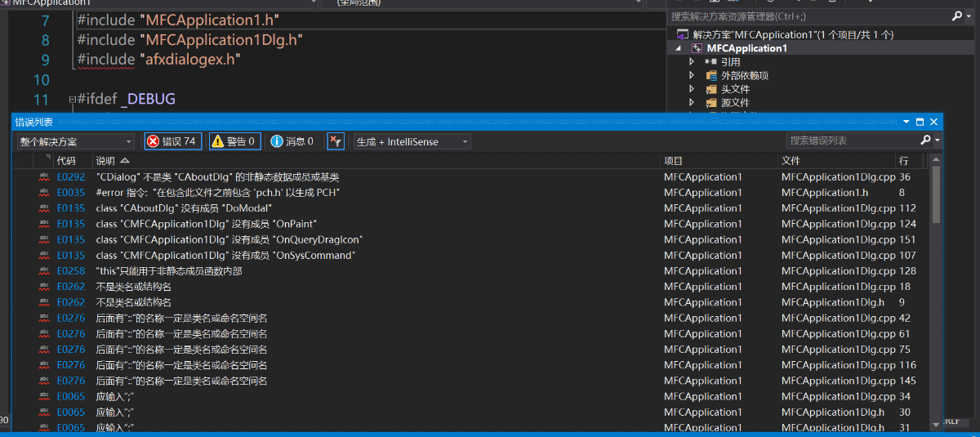The width and height of the screenshot is (980, 437).
Task: Open the 生成 + IntelliSense source dropdown
Action: (412, 141)
